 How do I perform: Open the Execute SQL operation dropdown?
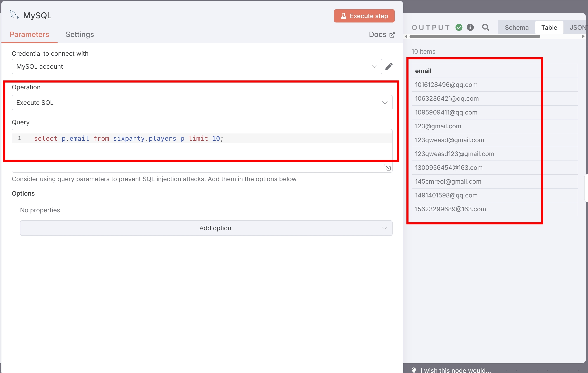pyautogui.click(x=202, y=103)
